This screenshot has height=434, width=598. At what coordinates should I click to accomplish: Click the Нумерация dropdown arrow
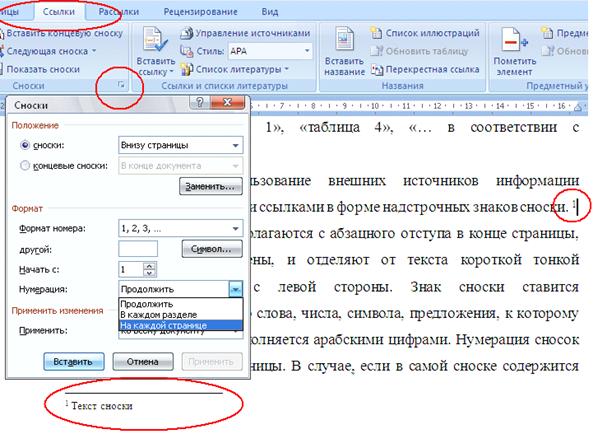point(235,289)
